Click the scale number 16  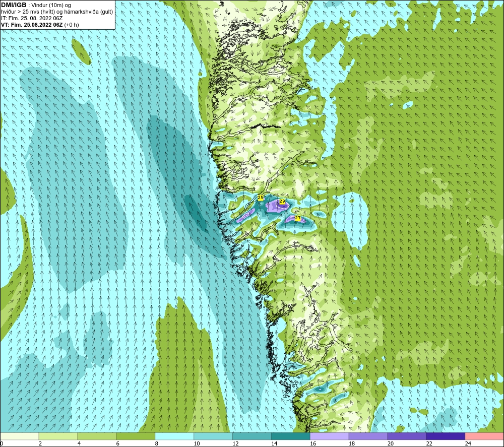pyautogui.click(x=313, y=443)
